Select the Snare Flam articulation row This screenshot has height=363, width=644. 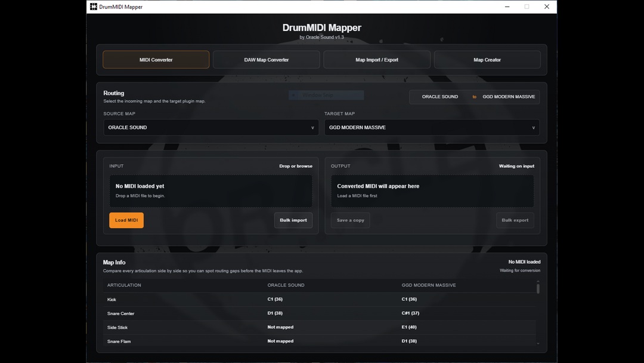[319, 342]
